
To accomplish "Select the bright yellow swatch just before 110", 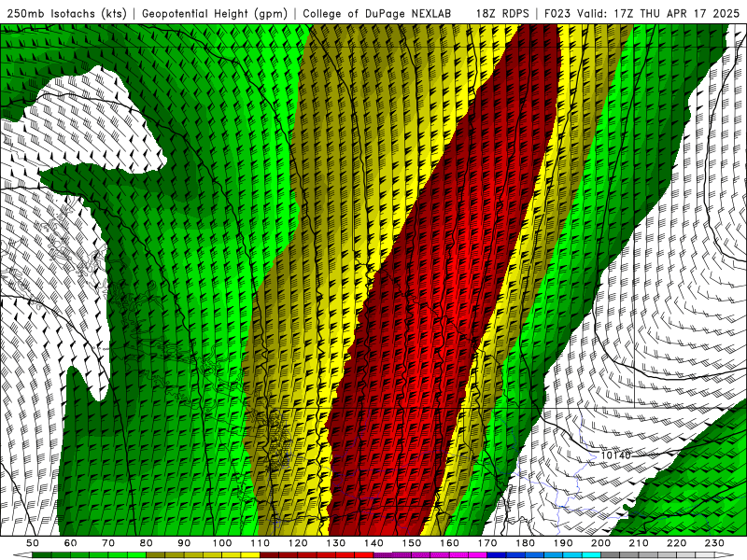I will (250, 554).
